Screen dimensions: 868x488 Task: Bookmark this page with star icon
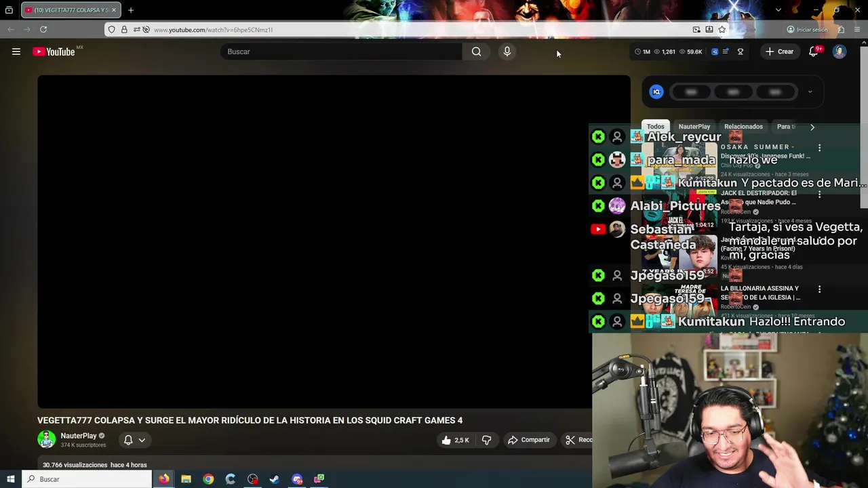[x=722, y=30]
